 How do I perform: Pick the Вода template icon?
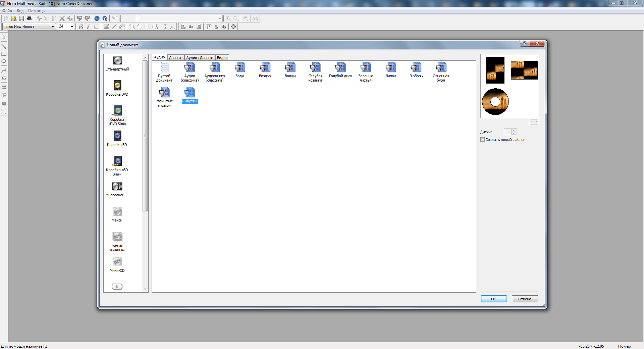[x=239, y=67]
